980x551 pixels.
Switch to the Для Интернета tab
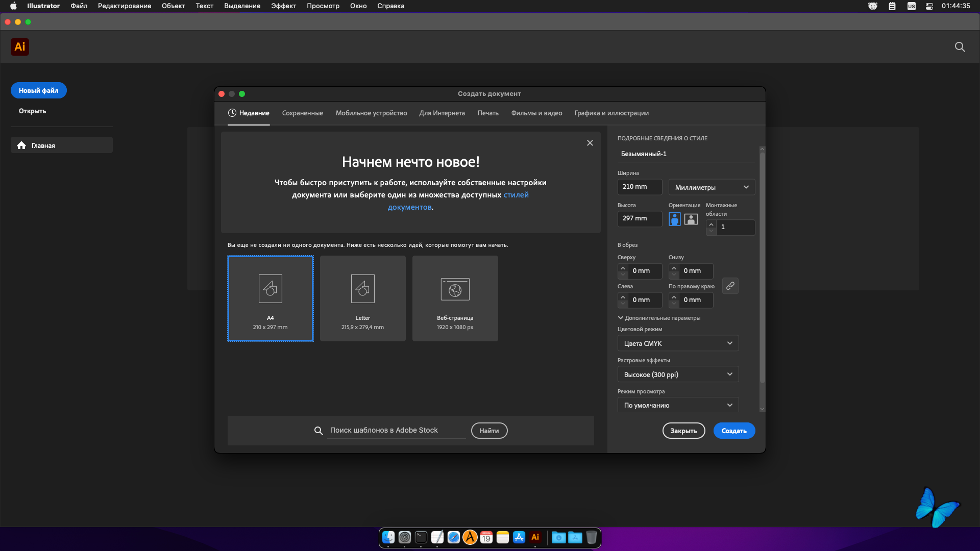click(442, 113)
